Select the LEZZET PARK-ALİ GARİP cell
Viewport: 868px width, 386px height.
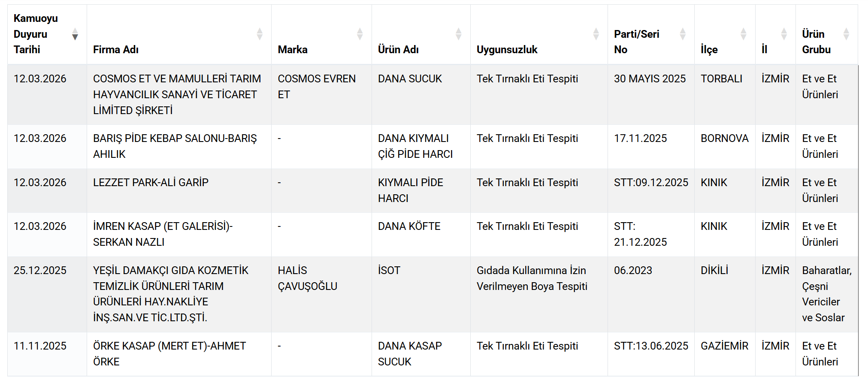point(151,183)
